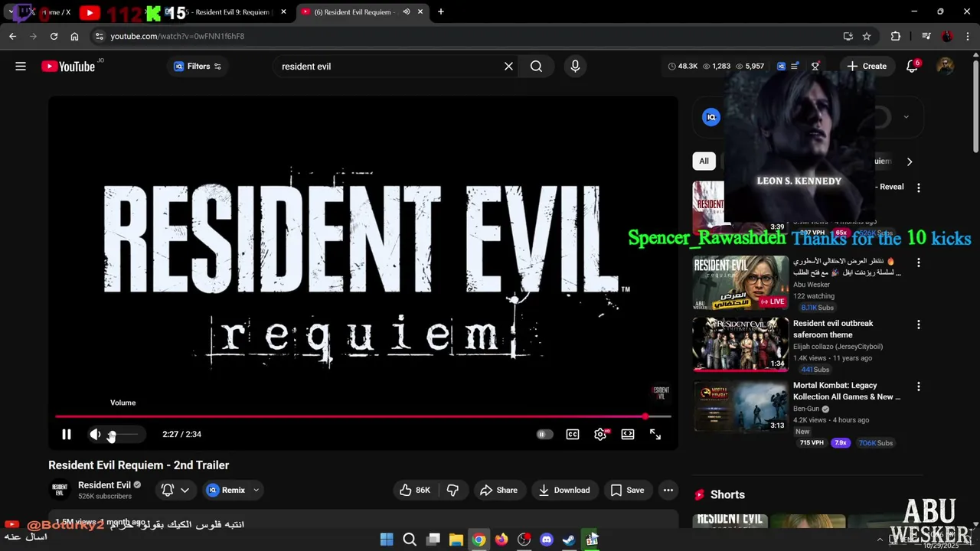The height and width of the screenshot is (551, 980).
Task: Open the vidIQ Filters button
Action: (198, 67)
